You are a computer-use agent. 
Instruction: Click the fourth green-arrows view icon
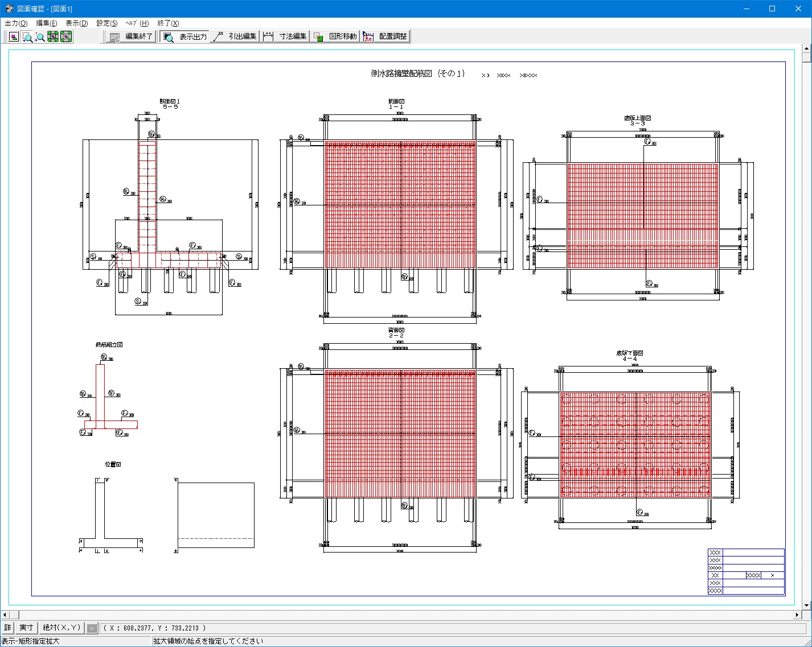[53, 37]
